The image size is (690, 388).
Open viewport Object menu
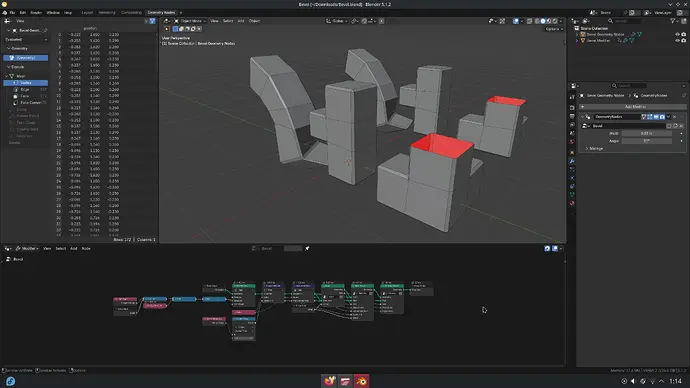click(x=254, y=21)
